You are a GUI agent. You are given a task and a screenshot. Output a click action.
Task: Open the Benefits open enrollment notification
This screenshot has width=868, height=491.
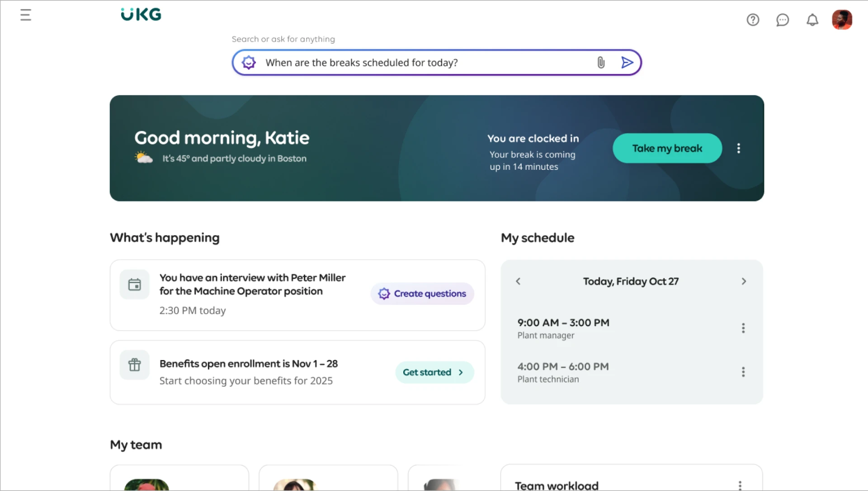tap(297, 372)
